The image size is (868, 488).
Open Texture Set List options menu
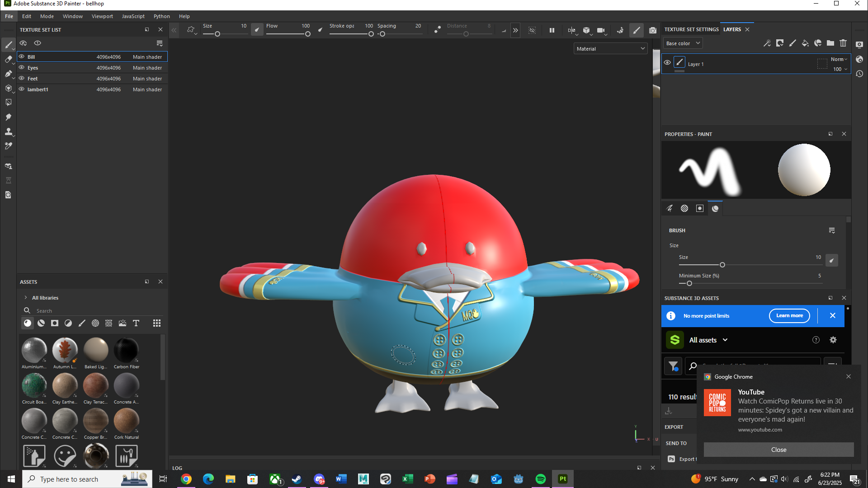(x=160, y=43)
